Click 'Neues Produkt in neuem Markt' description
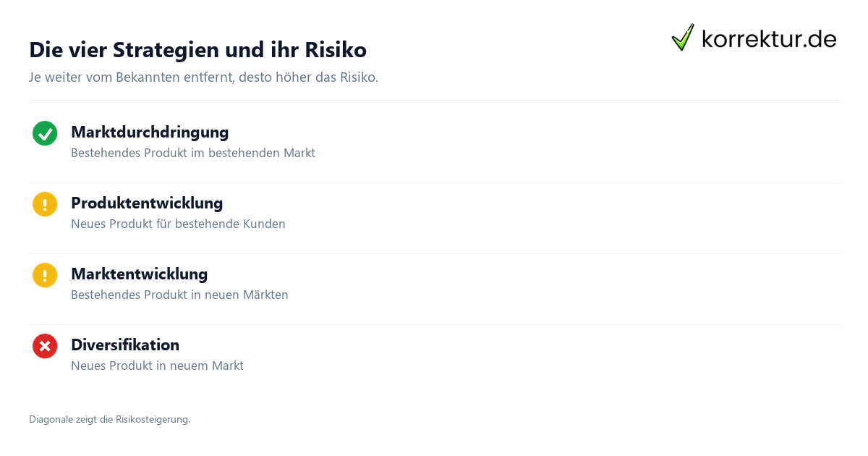This screenshot has height=456, width=868. pos(157,366)
